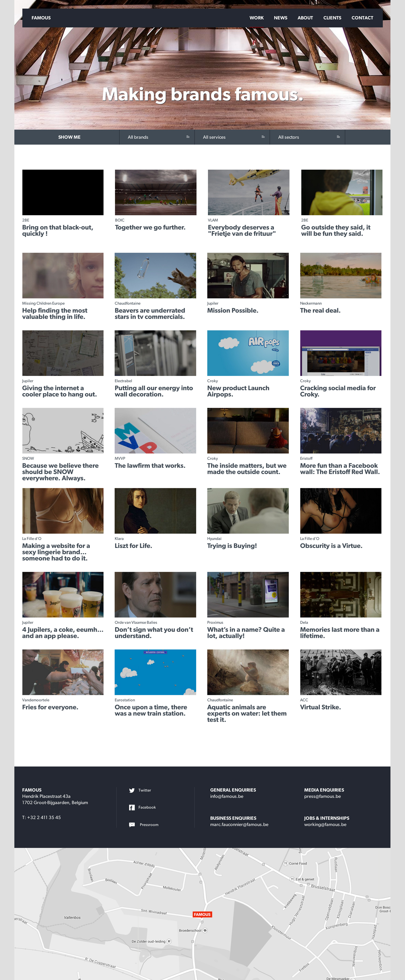Open Neckermann real deal thumbnail
Viewport: 405px width, 980px height.
click(341, 275)
